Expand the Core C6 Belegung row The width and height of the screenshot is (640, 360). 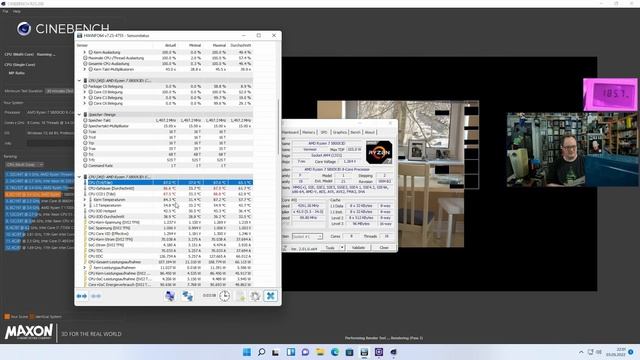(x=84, y=104)
